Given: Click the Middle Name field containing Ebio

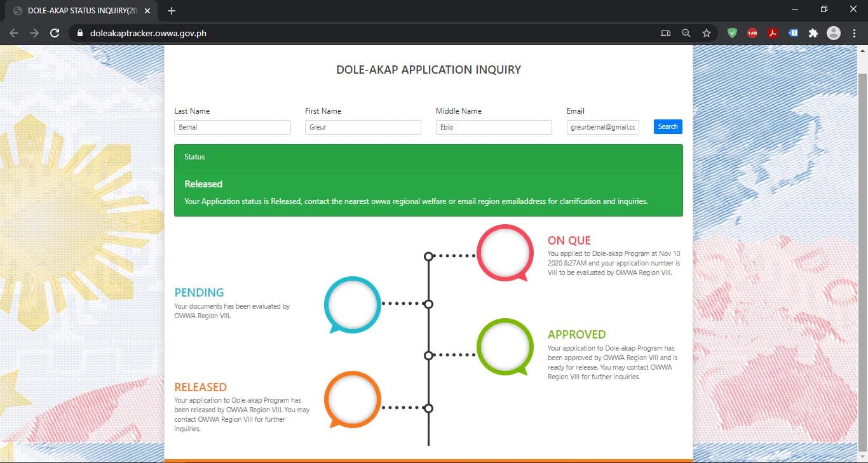Looking at the screenshot, I should (494, 127).
